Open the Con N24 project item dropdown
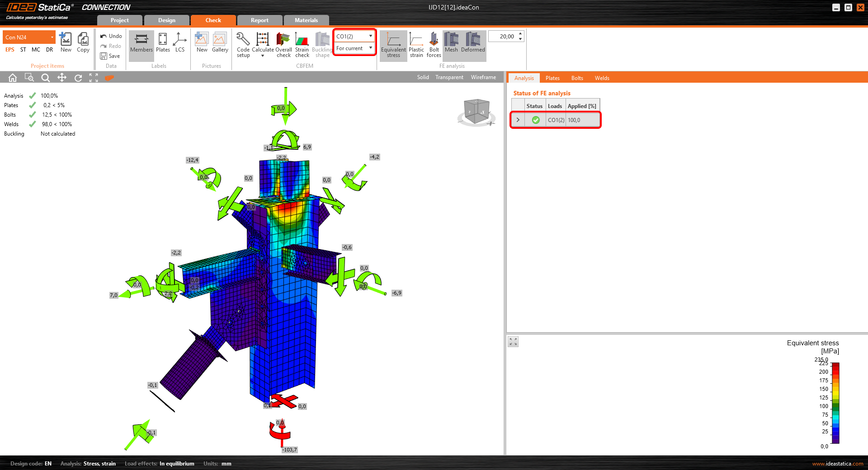This screenshot has height=470, width=868. pos(29,37)
